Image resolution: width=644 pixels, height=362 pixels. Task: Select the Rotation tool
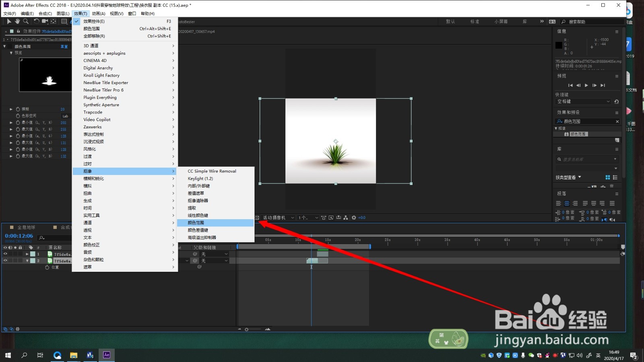[36, 21]
